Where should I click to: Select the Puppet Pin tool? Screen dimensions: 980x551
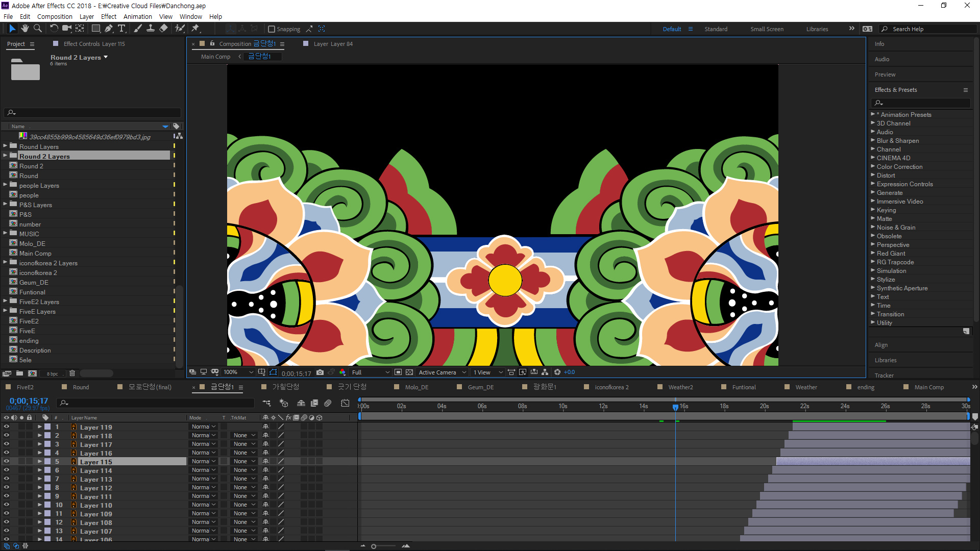pos(195,29)
